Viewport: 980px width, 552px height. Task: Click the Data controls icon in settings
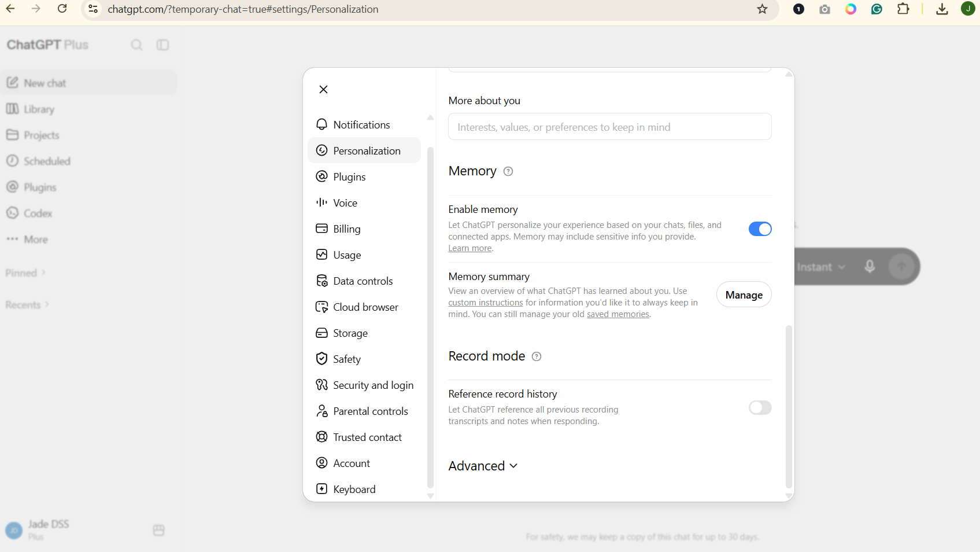tap(322, 281)
